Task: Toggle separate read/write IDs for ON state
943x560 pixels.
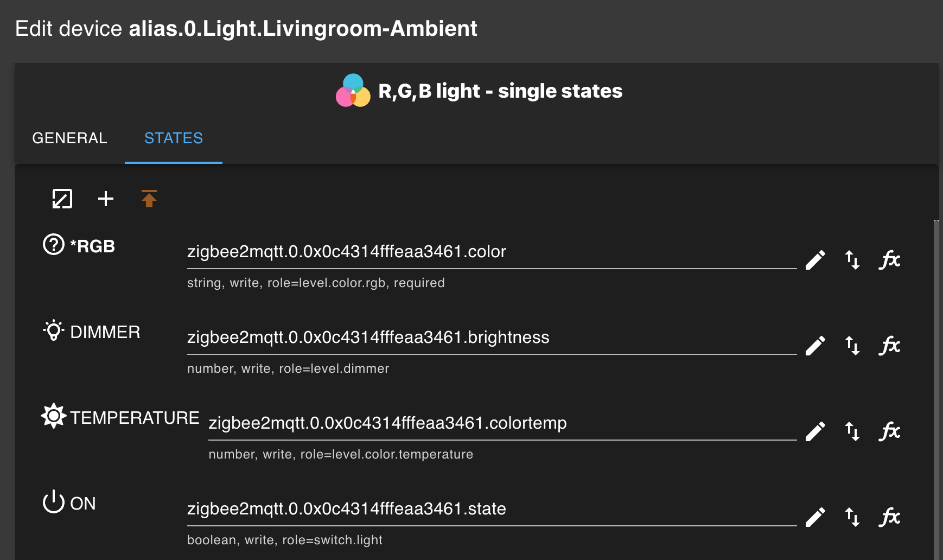Action: (x=852, y=517)
